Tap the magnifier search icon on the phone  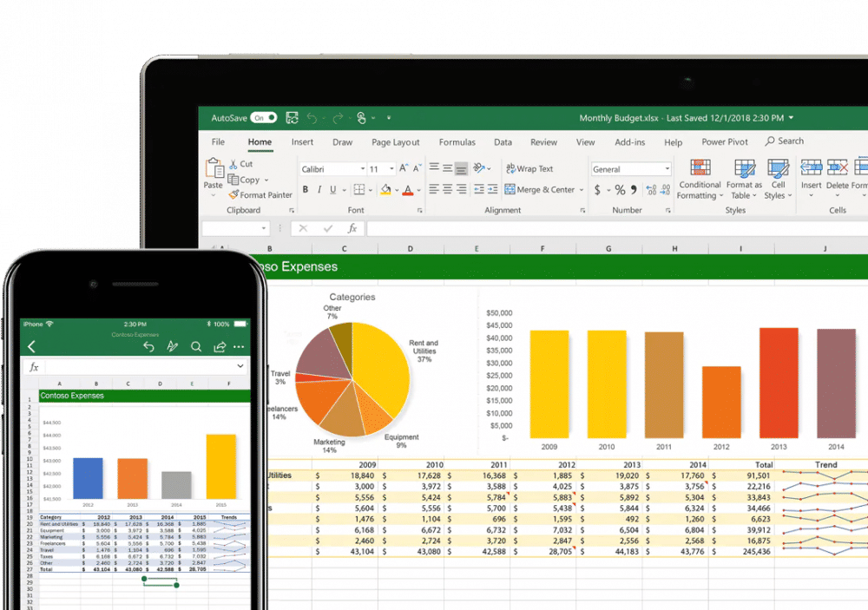[x=196, y=347]
